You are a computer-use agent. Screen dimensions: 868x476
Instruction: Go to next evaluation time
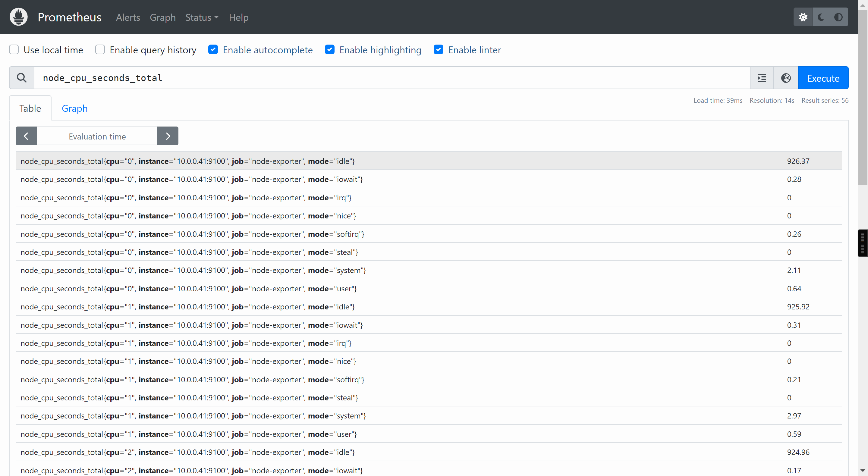point(168,136)
